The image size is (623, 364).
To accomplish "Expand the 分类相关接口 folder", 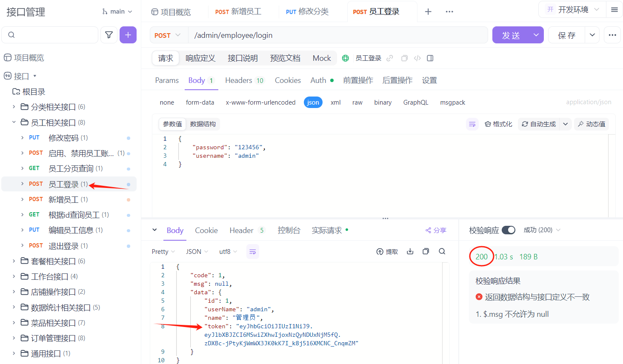I will click(x=14, y=107).
